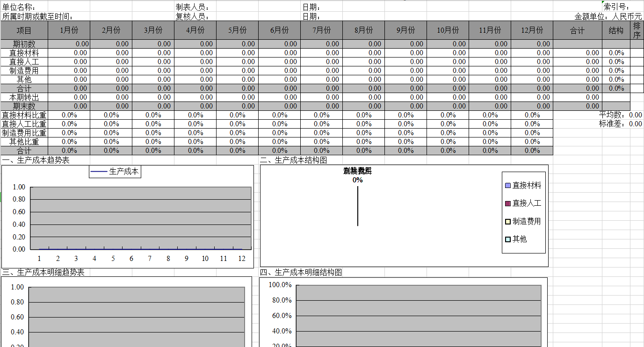Select the 10月份 column header

click(448, 30)
